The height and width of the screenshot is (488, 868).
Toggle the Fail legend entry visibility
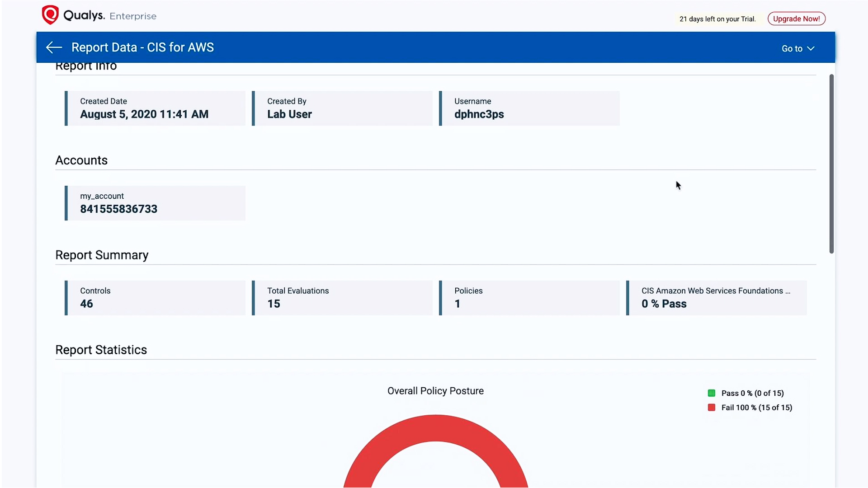click(755, 407)
